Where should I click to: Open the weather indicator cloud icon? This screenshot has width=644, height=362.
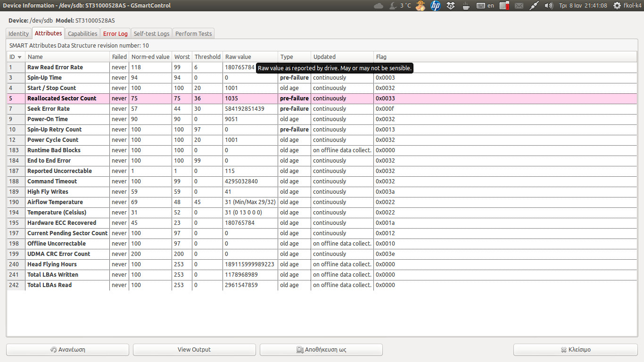point(379,6)
